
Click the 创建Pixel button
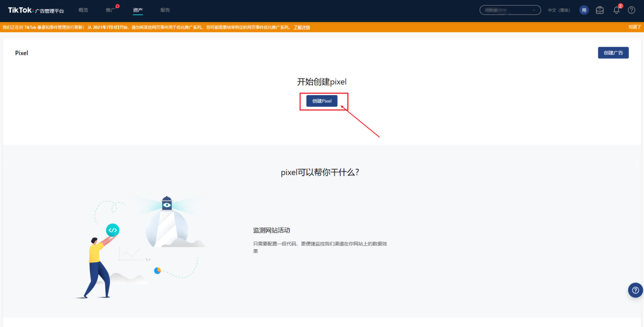click(322, 101)
